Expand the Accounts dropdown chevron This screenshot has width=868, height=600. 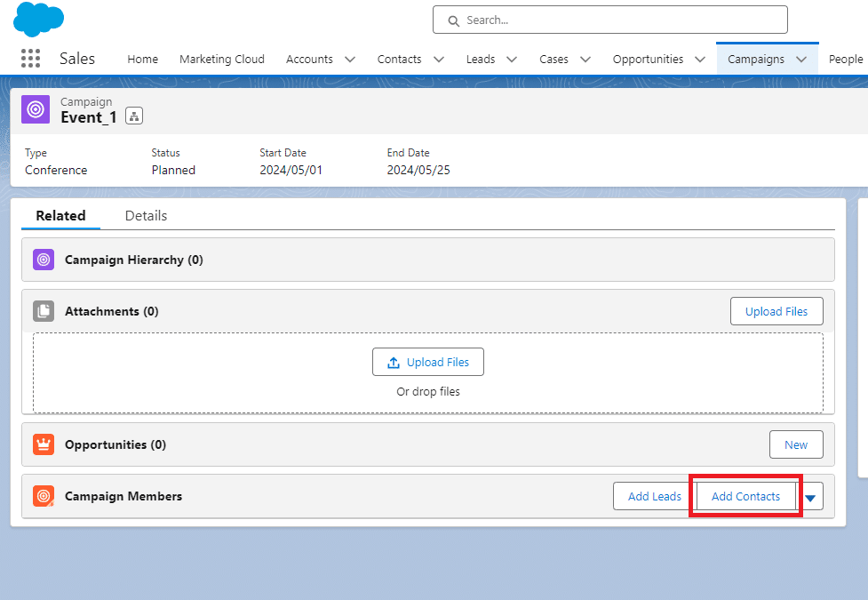(350, 60)
